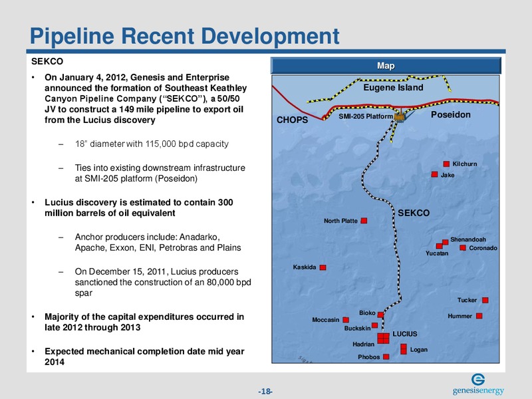Click the "Lucius discovery is estimated" bullet
532x399 pixels.
click(139, 207)
